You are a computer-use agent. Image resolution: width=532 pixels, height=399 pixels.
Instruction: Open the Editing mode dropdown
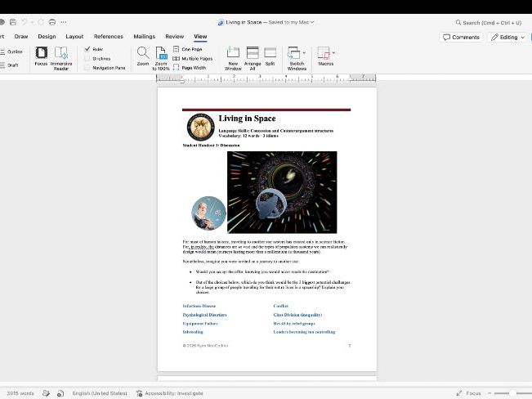coord(508,37)
